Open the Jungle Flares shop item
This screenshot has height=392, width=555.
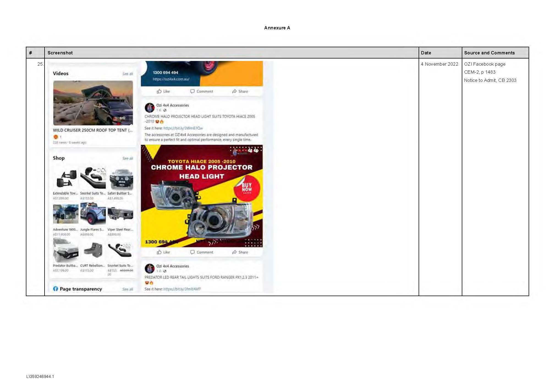[x=93, y=219]
